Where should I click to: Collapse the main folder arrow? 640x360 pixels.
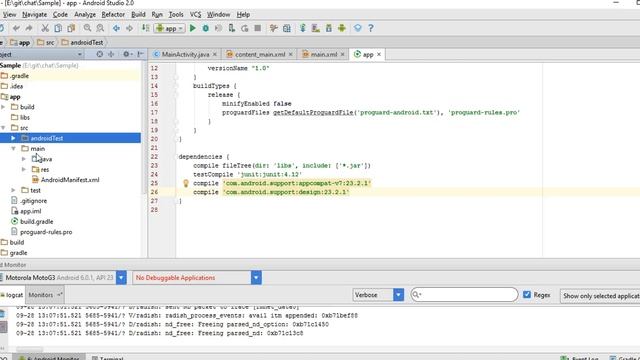point(13,149)
